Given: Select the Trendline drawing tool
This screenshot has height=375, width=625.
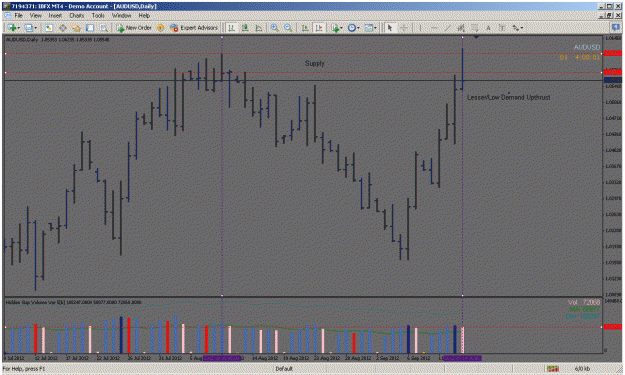Looking at the screenshot, I should pos(448,28).
